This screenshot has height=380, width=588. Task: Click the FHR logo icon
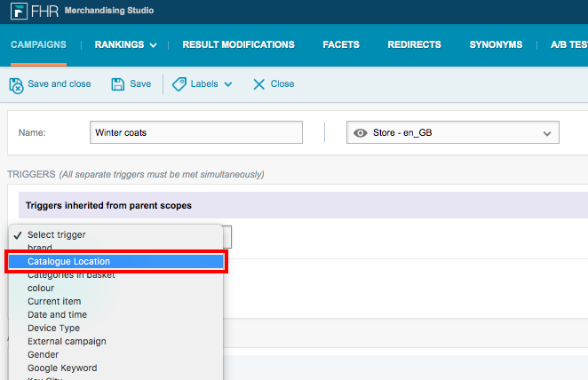(19, 11)
